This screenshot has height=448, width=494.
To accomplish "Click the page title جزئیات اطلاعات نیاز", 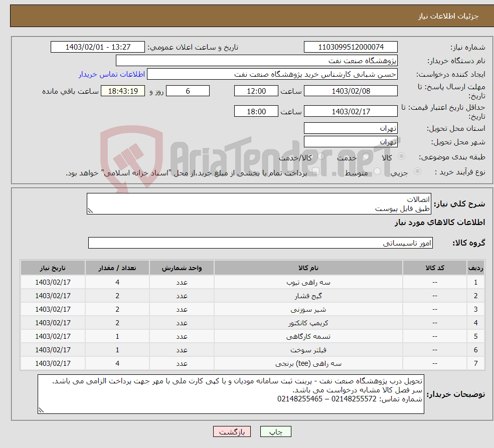I will [448, 16].
